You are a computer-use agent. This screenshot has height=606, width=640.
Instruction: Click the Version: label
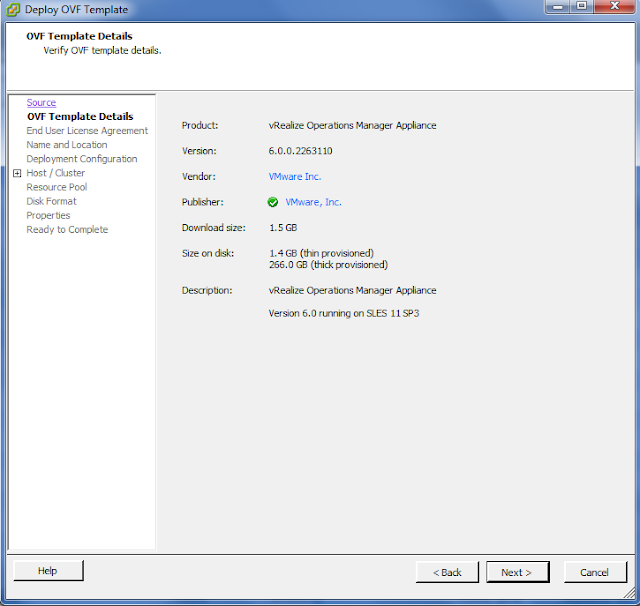(x=199, y=151)
